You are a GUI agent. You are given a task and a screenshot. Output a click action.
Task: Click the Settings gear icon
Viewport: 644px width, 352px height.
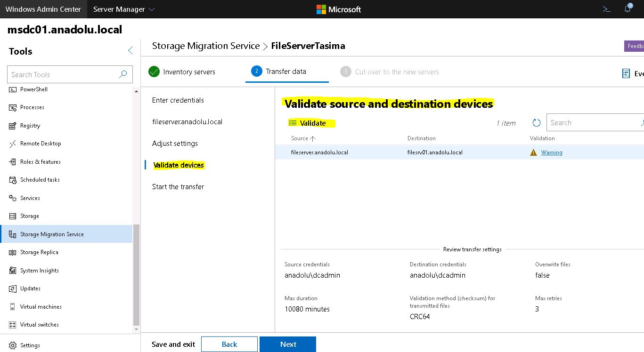point(13,345)
